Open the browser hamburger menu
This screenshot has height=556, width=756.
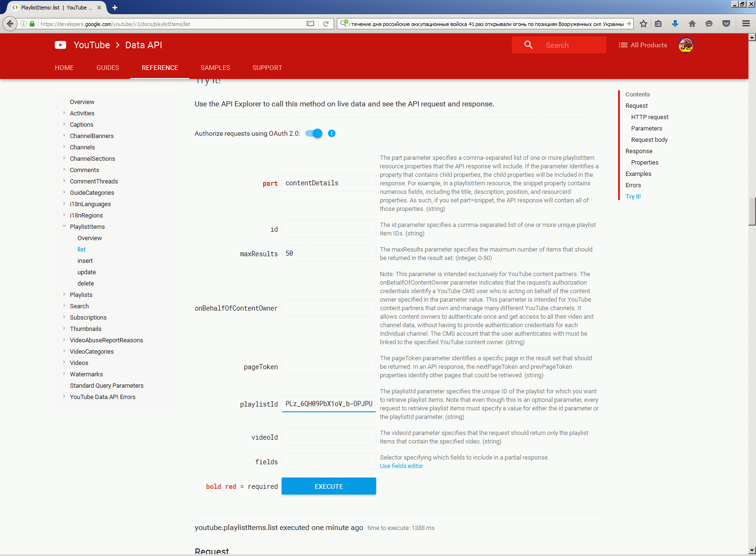pos(746,24)
